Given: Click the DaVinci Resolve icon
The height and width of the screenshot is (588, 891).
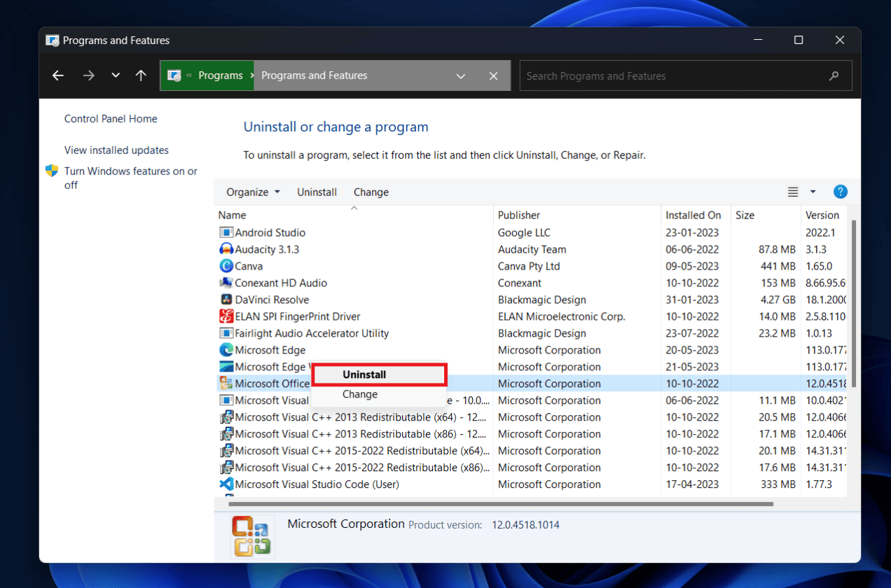Looking at the screenshot, I should pos(226,300).
